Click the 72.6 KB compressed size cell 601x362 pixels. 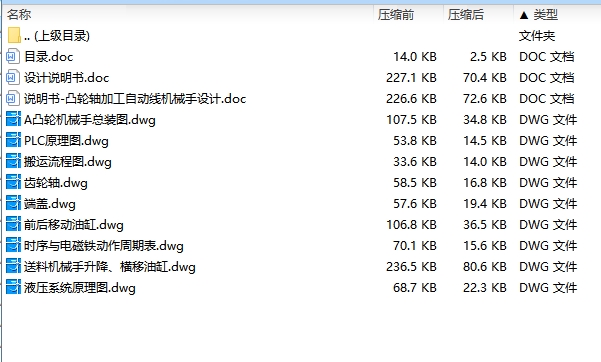pos(485,99)
